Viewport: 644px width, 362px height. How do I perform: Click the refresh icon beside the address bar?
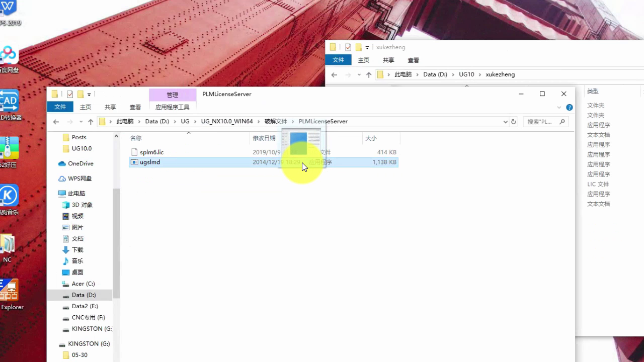pyautogui.click(x=513, y=122)
